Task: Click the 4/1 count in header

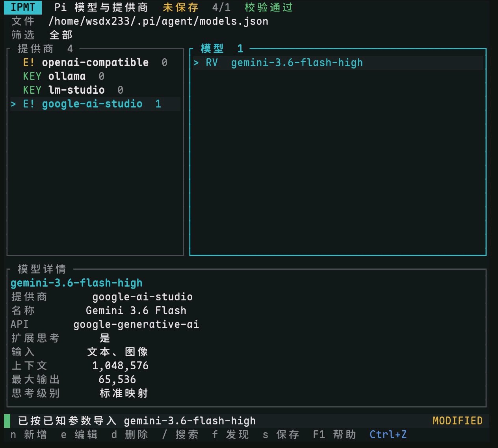Action: [221, 7]
